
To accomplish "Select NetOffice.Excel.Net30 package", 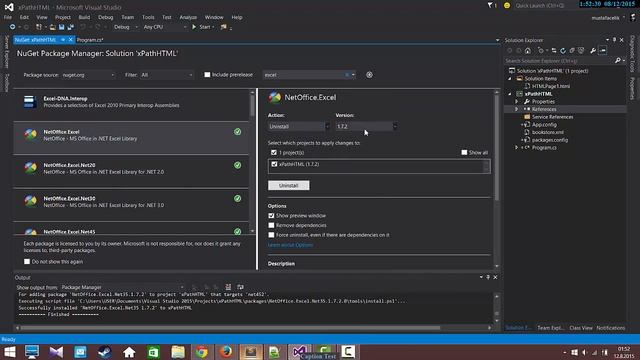I will 131,204.
